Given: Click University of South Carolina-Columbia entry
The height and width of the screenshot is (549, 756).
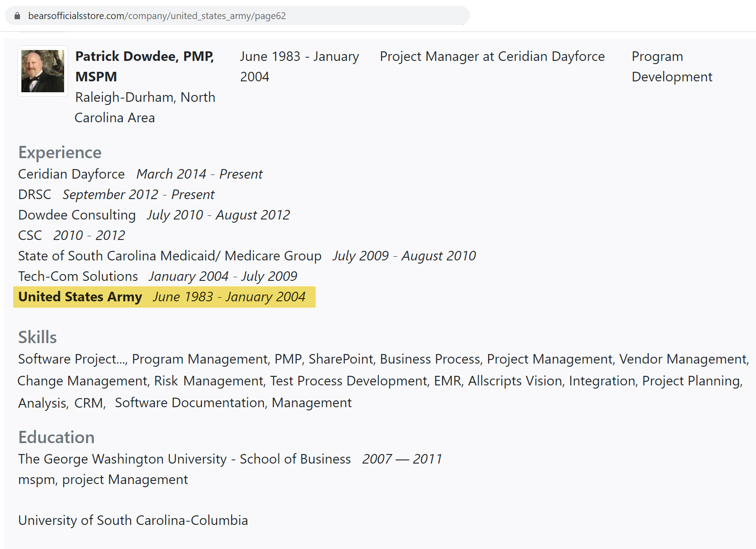Looking at the screenshot, I should (x=133, y=520).
